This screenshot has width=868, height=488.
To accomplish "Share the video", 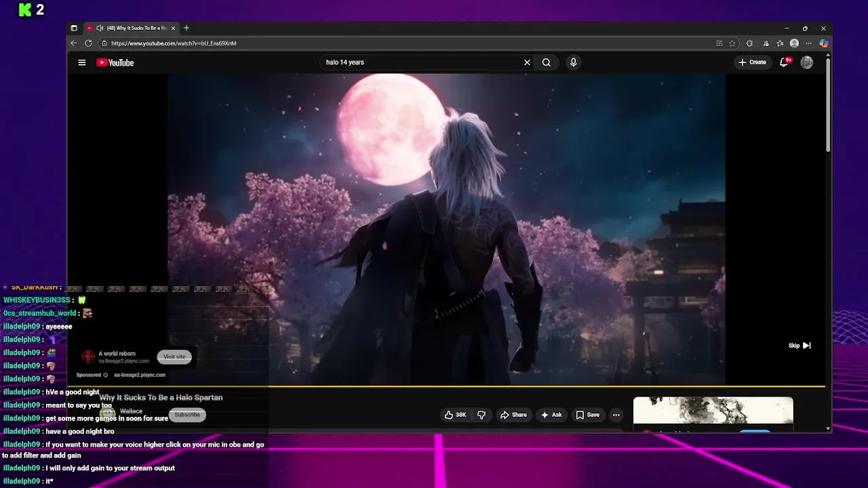I will [513, 415].
